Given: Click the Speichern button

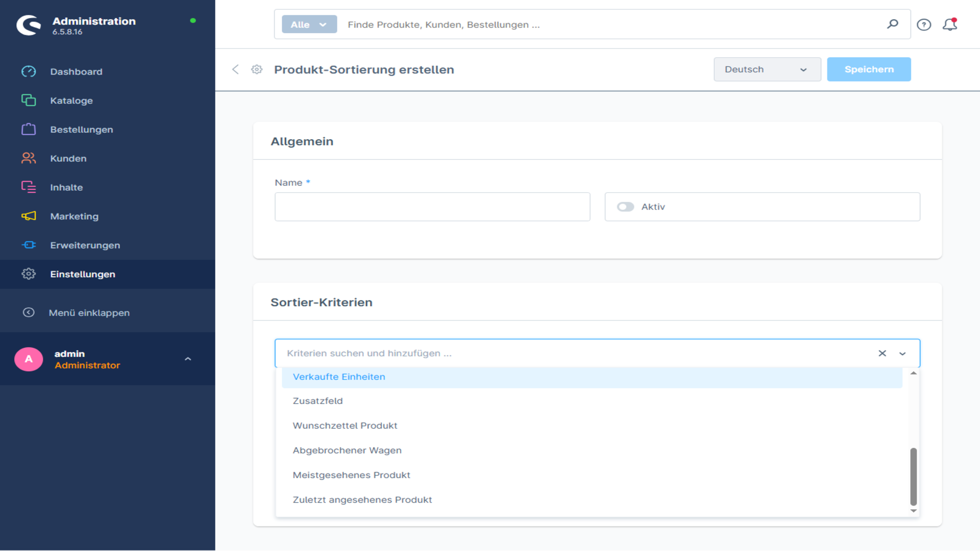Looking at the screenshot, I should pos(869,69).
